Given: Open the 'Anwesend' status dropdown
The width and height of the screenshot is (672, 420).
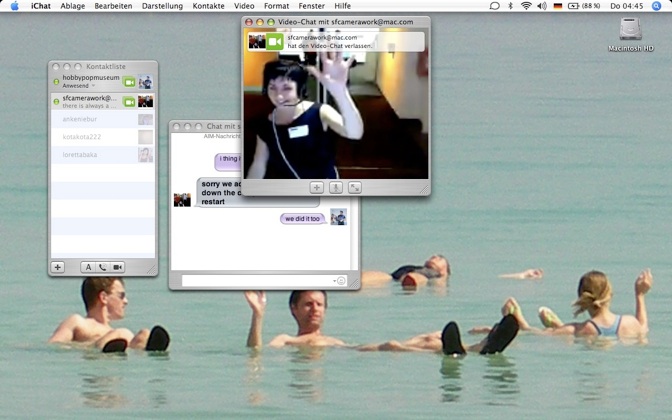Looking at the screenshot, I should click(78, 86).
